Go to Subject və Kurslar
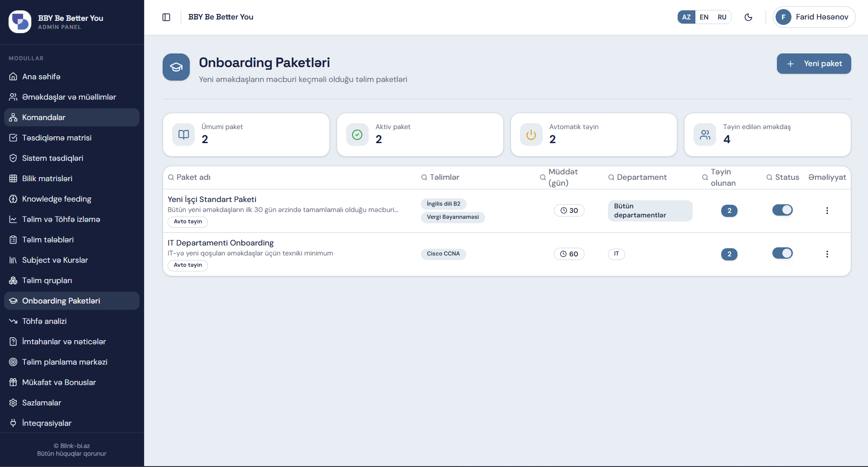The image size is (868, 467). [x=72, y=260]
